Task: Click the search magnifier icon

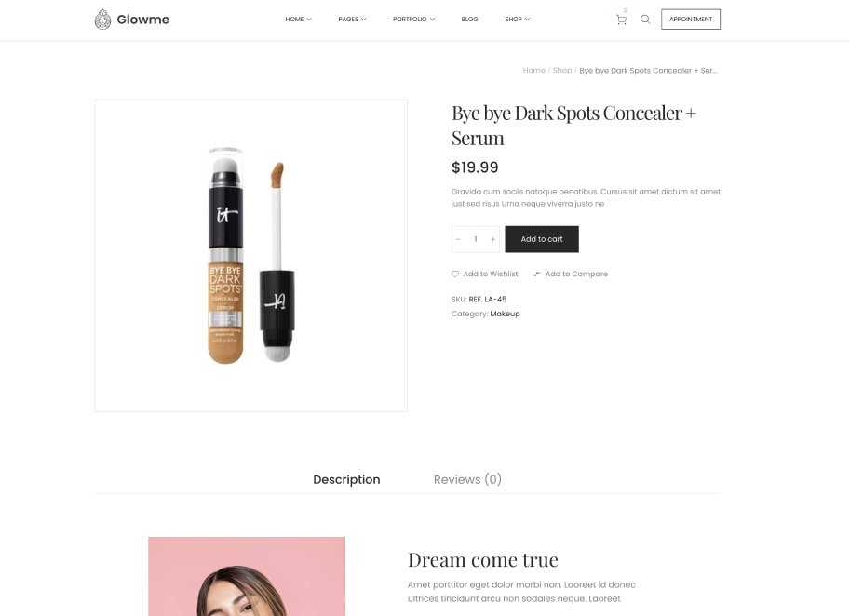Action: coord(645,20)
